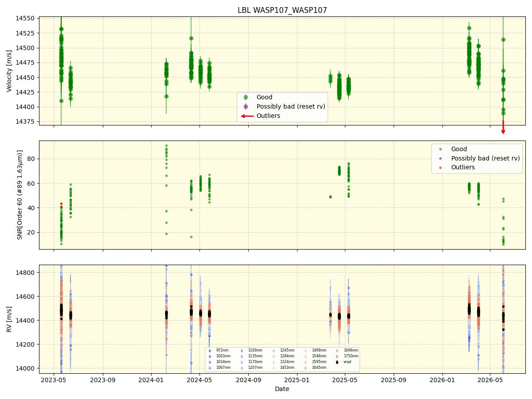532x399 pixels.
Task: Click the '972nm' label in RV legend
Action: pyautogui.click(x=223, y=351)
